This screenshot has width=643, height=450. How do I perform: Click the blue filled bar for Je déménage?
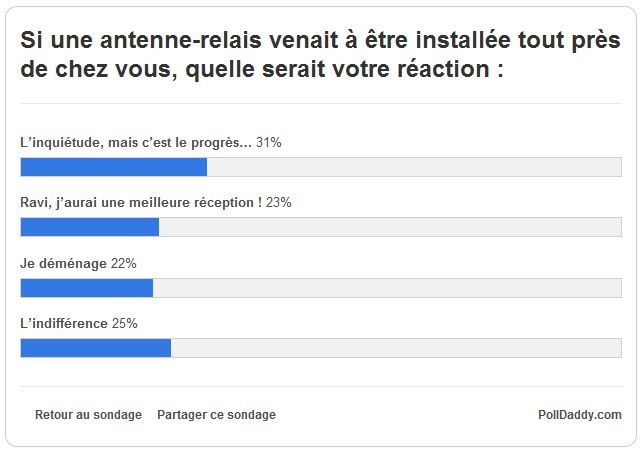click(86, 288)
